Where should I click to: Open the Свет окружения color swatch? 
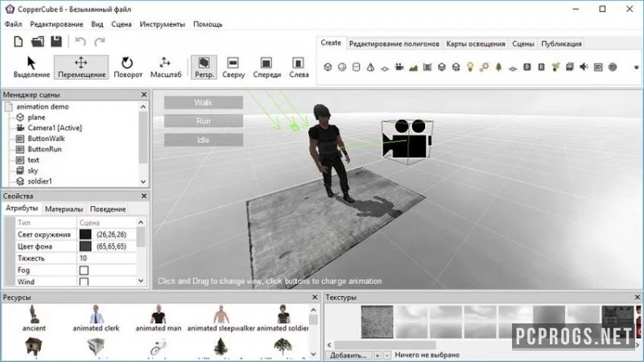click(x=85, y=234)
